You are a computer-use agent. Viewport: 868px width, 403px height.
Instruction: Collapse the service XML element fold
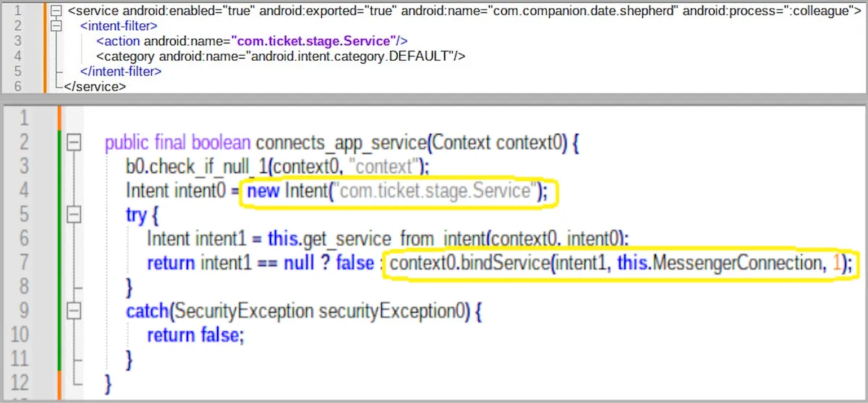tap(56, 11)
